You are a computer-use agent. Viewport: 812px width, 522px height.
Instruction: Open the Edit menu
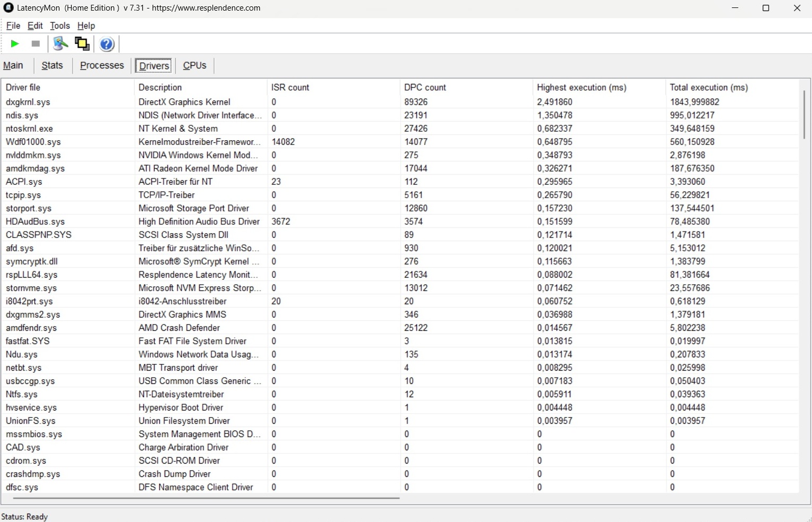point(35,25)
